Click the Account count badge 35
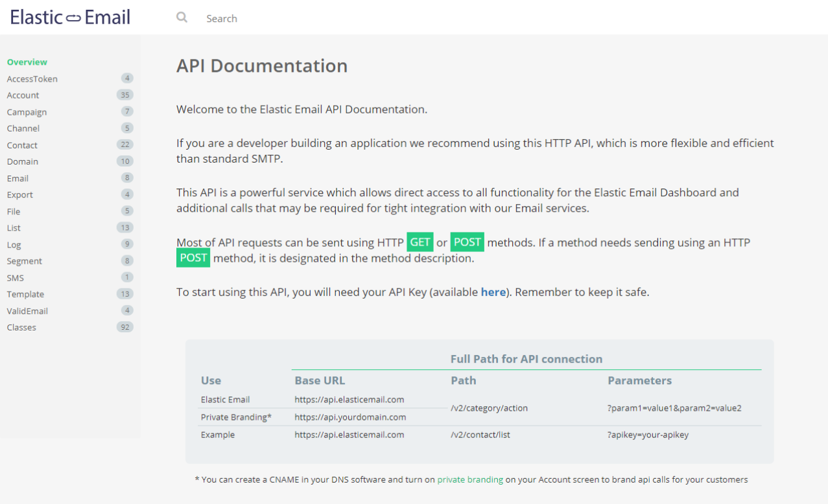 click(125, 95)
